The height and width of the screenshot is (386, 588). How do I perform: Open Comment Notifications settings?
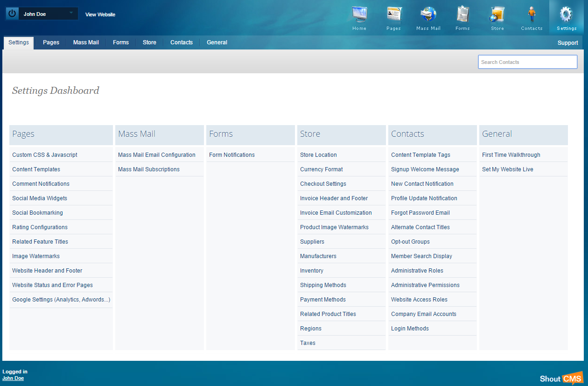[41, 184]
